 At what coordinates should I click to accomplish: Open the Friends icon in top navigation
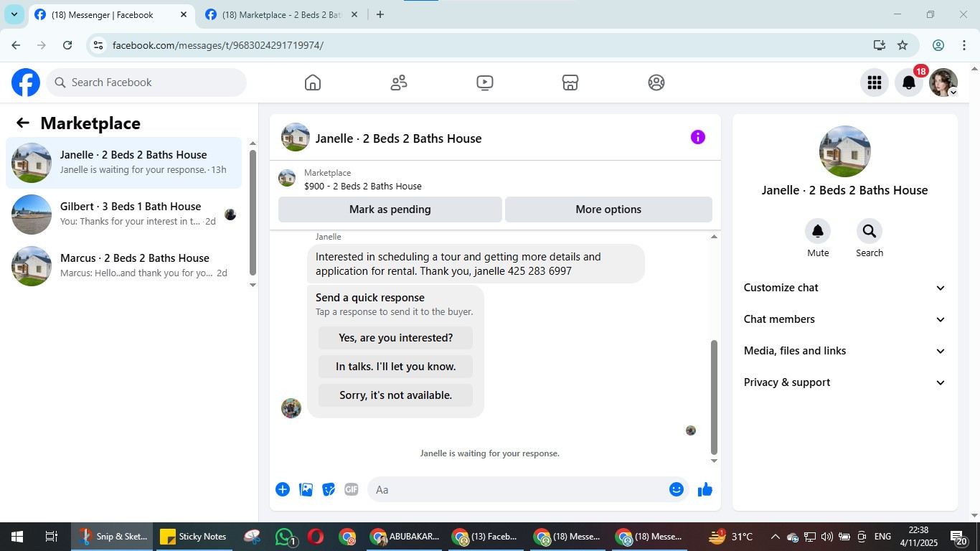pyautogui.click(x=399, y=83)
